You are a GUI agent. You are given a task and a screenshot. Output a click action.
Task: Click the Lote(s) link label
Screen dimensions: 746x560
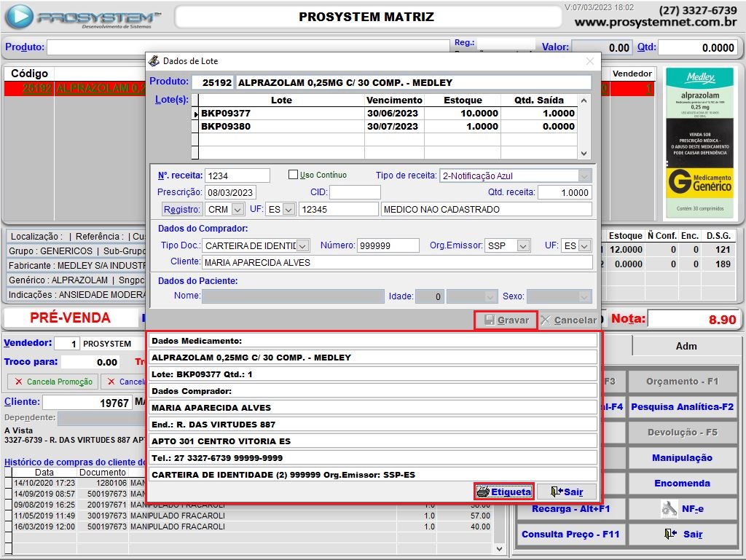point(172,100)
